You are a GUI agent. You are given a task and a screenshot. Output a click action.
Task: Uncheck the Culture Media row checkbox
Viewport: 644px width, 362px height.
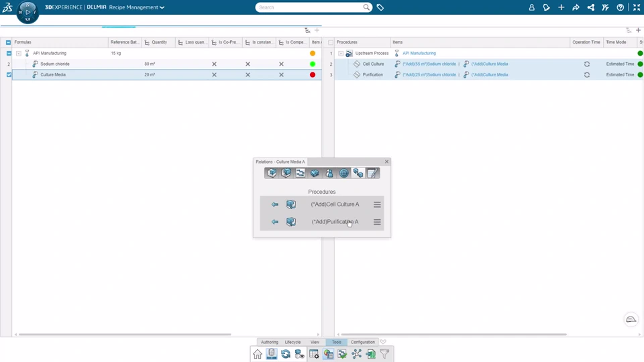(9, 74)
